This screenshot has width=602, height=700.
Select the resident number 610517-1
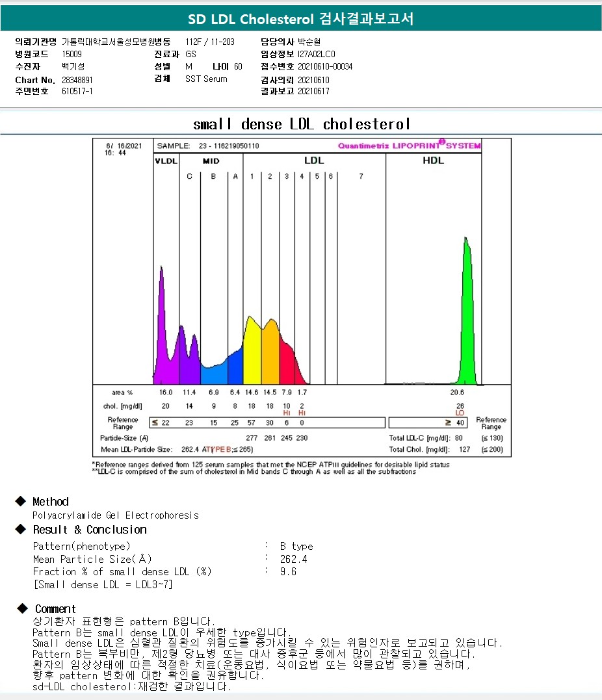pos(77,91)
